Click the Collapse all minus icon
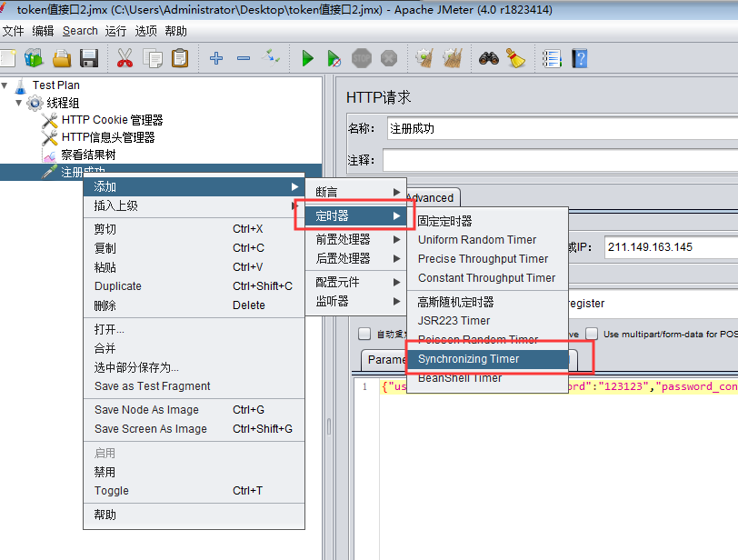This screenshot has width=738, height=560. tap(244, 58)
